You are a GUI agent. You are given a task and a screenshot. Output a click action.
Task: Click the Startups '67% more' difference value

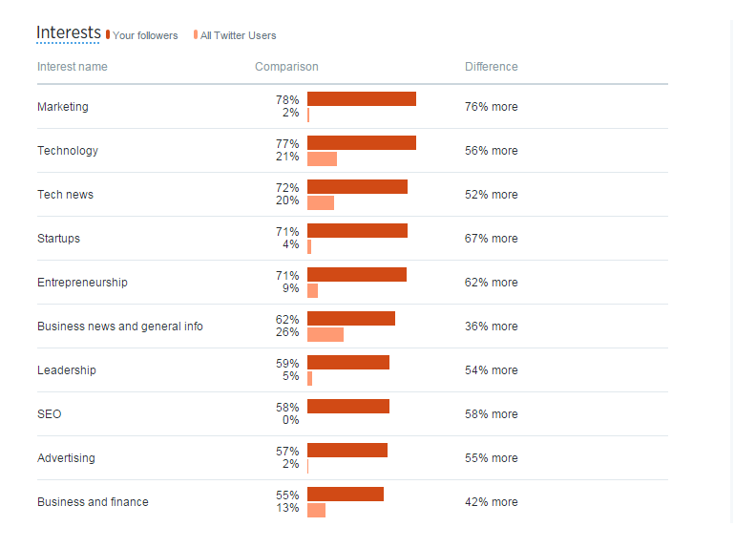pos(492,239)
